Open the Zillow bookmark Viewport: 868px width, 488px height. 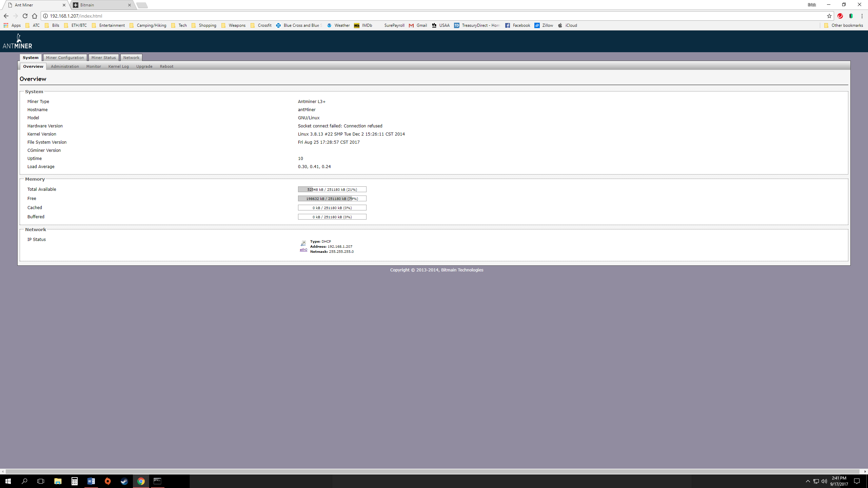click(x=544, y=25)
